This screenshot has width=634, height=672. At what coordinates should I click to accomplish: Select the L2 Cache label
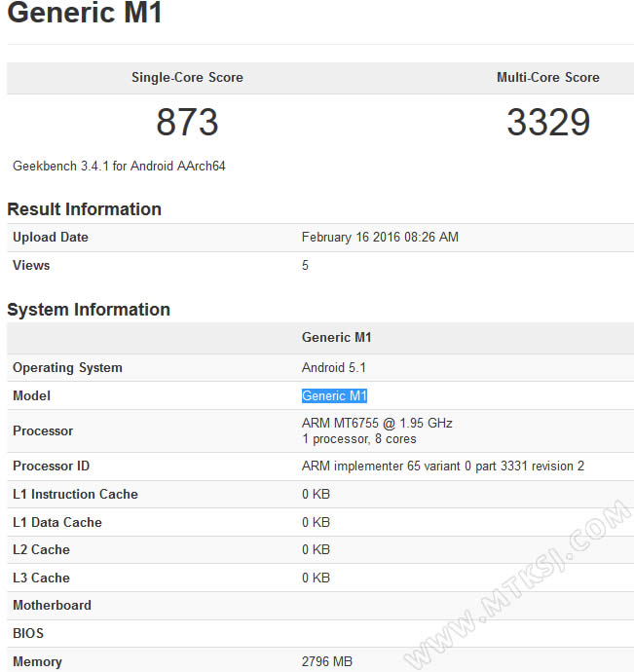click(41, 550)
